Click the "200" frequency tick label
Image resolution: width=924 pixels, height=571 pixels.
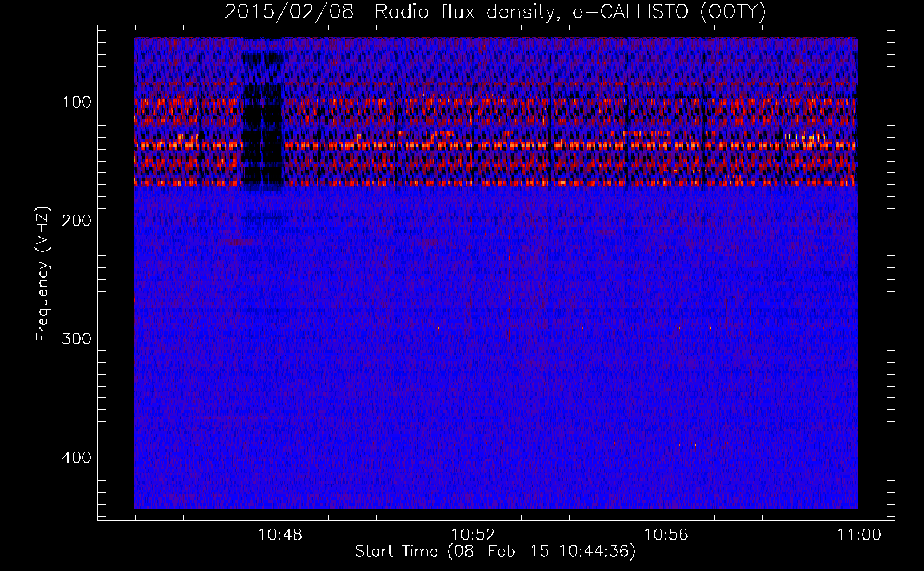(77, 220)
